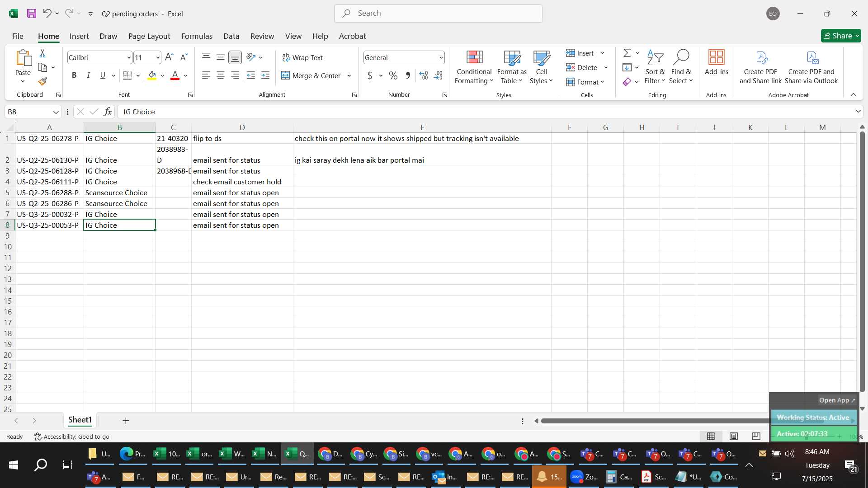Go to the Data tab
The image size is (868, 488).
pyautogui.click(x=231, y=36)
